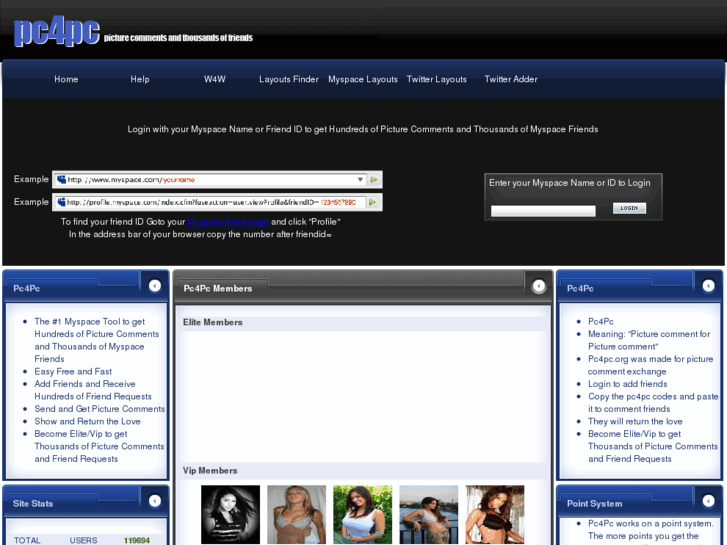The width and height of the screenshot is (727, 545).
Task: Click the LOGIN button
Action: pyautogui.click(x=629, y=208)
